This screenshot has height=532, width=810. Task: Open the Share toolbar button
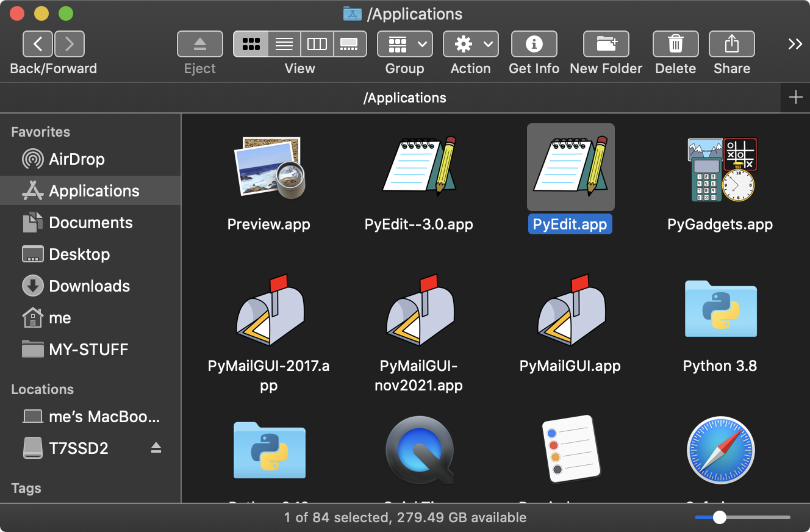click(x=732, y=44)
